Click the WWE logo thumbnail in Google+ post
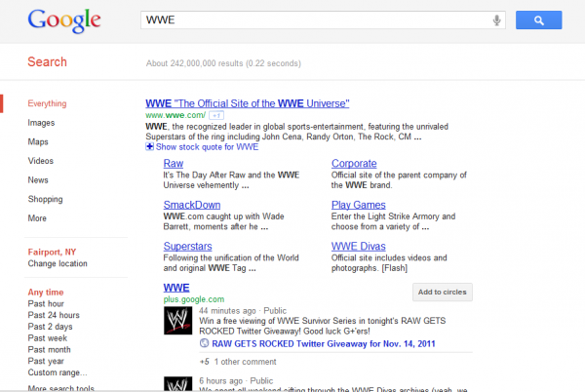 [x=176, y=321]
